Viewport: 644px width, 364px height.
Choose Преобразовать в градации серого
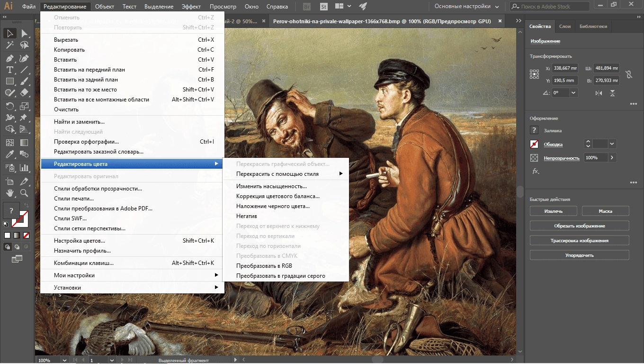coord(286,276)
